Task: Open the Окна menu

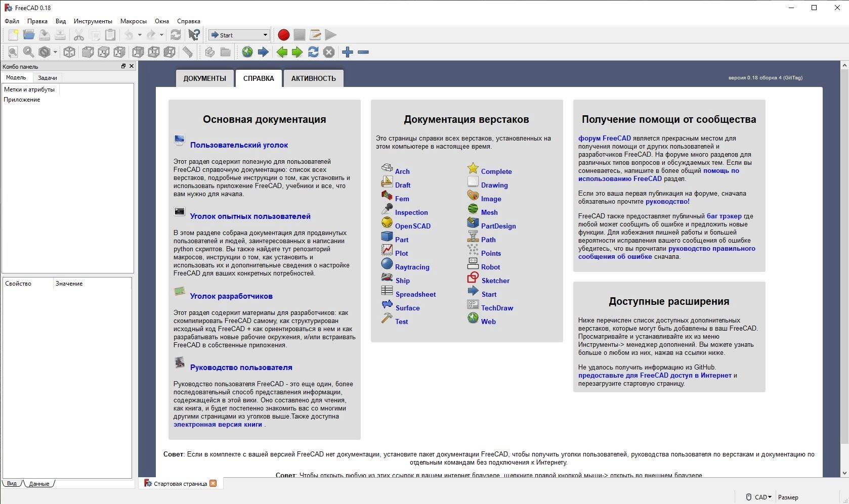Action: (x=162, y=21)
